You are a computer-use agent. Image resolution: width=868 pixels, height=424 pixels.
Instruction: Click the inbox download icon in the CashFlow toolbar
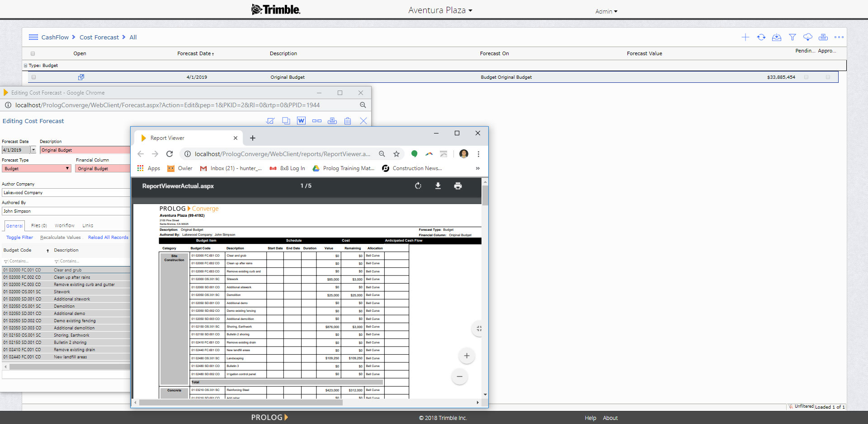(x=777, y=37)
